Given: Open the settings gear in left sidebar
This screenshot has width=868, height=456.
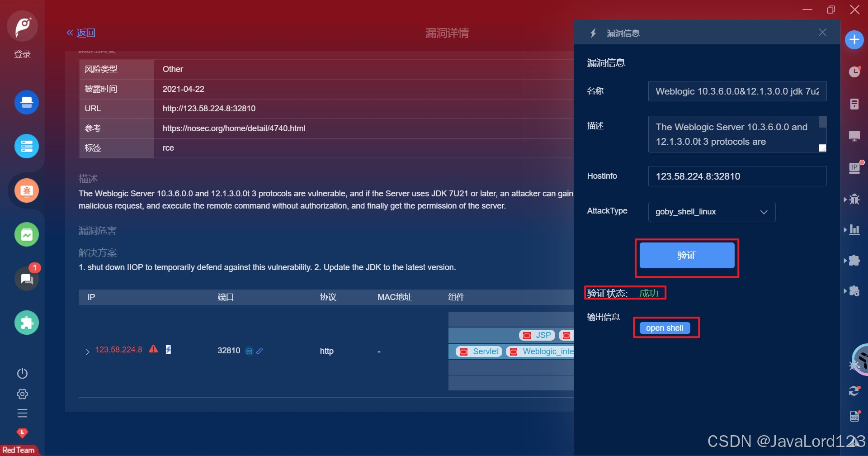Looking at the screenshot, I should tap(22, 394).
